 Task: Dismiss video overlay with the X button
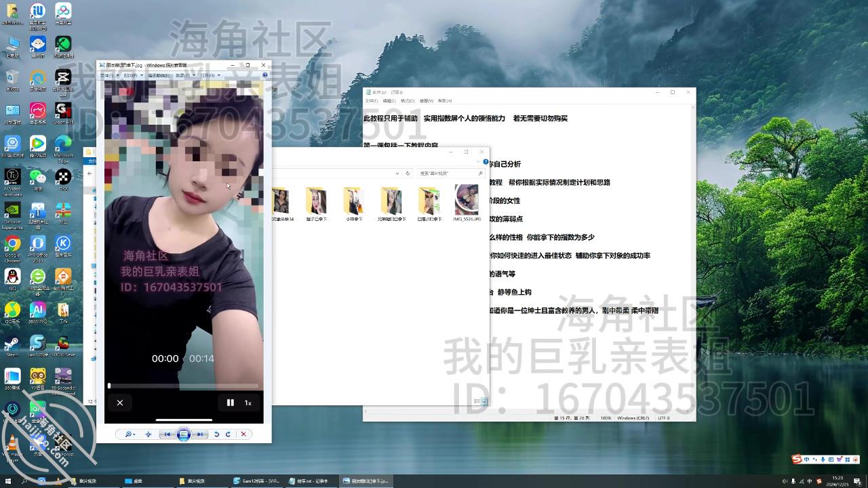coord(120,403)
